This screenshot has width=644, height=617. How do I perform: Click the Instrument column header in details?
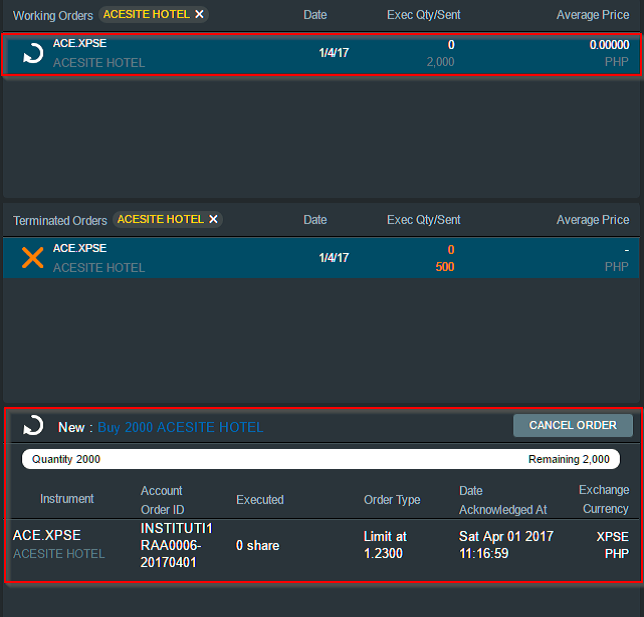(67, 499)
